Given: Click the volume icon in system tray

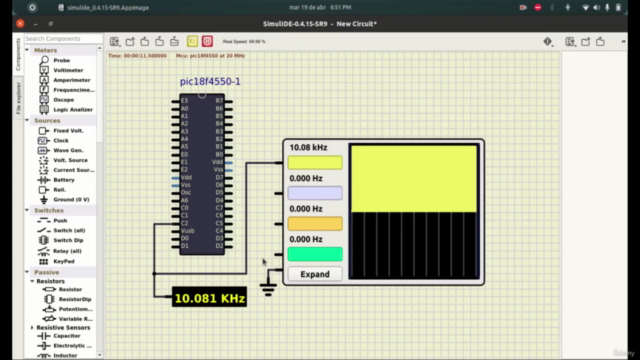Looking at the screenshot, I should [596, 7].
